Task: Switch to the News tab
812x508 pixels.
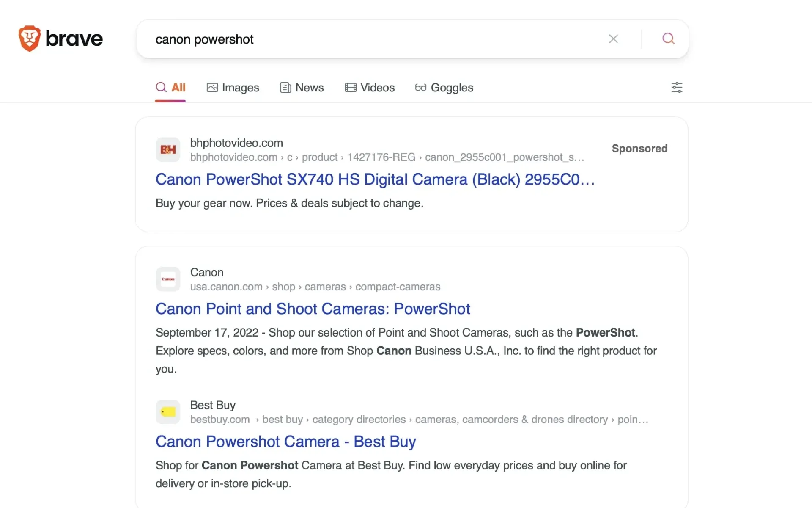Action: click(x=302, y=88)
